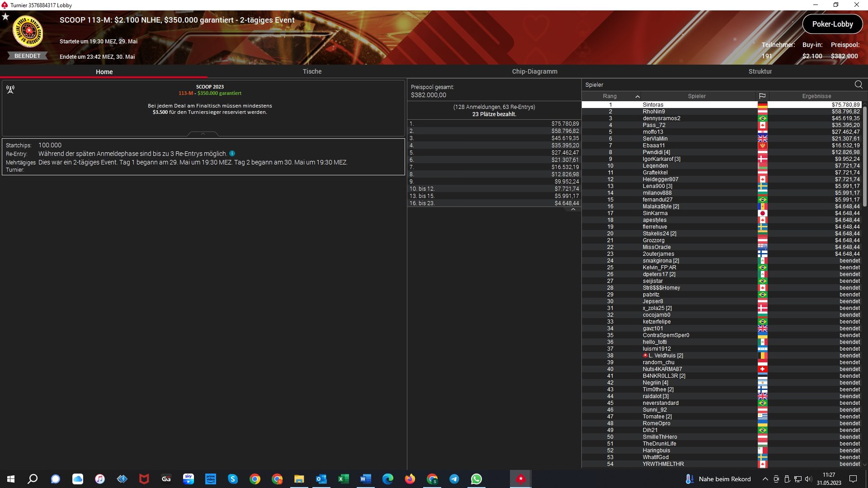Open Microsoft Edge from taskbar
This screenshot has width=868, height=488.
click(387, 479)
